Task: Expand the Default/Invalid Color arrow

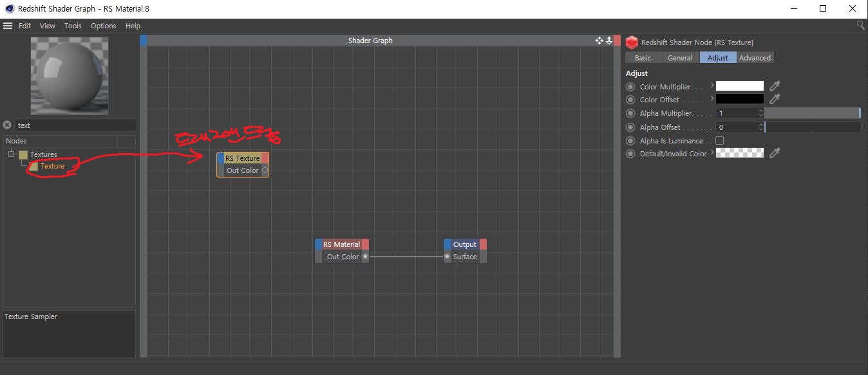Action: tap(712, 152)
